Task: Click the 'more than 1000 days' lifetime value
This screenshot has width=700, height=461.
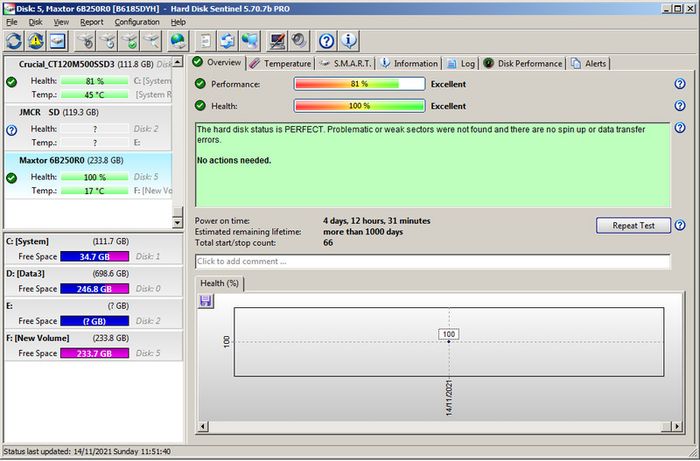Action: [x=363, y=232]
